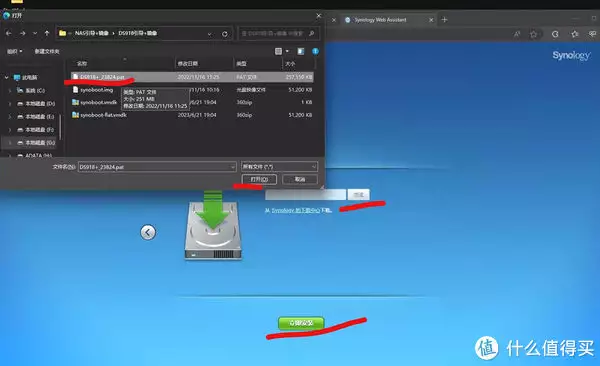Click the 打开(O) button

259,179
